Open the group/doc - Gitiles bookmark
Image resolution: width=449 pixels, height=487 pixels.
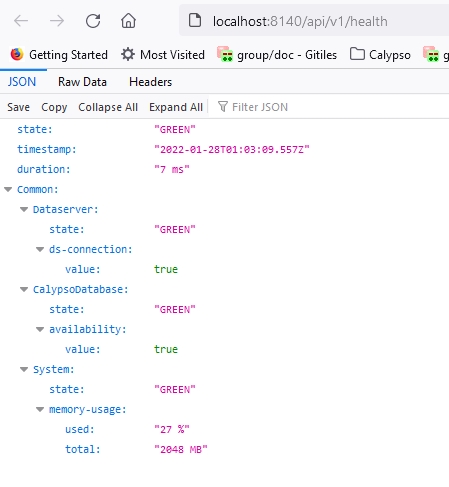[x=277, y=55]
